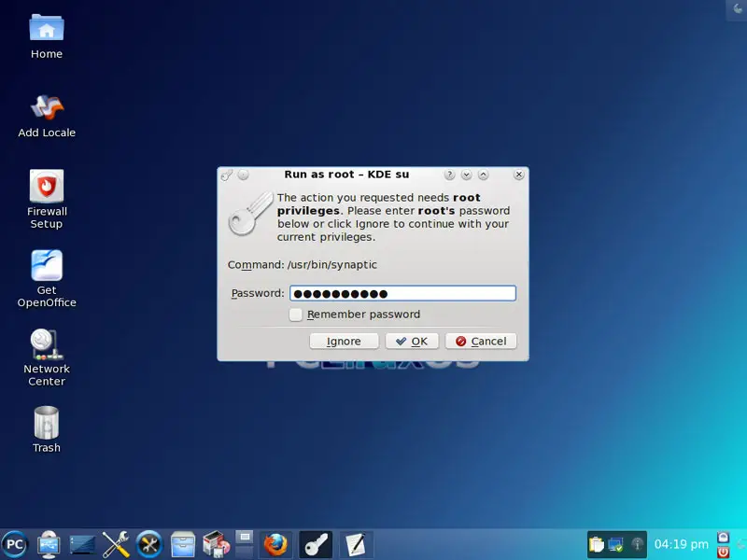747x560 pixels.
Task: Open Network Center from the desktop
Action: coord(46,343)
